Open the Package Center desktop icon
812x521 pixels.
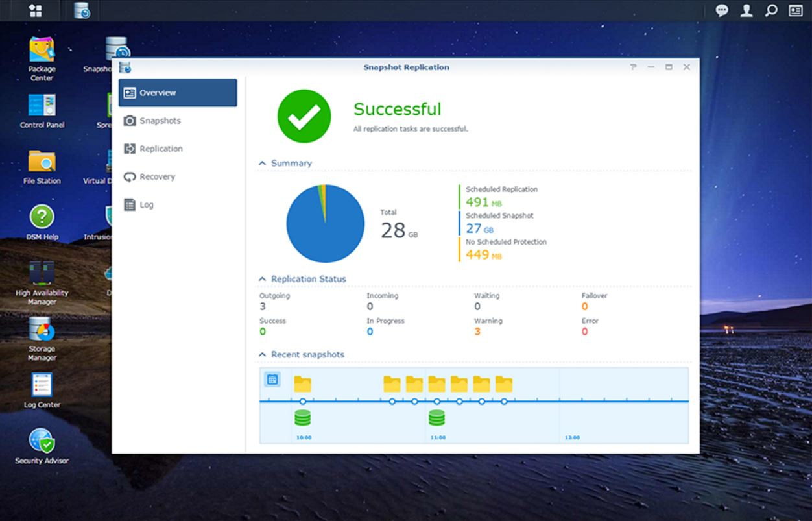click(42, 51)
